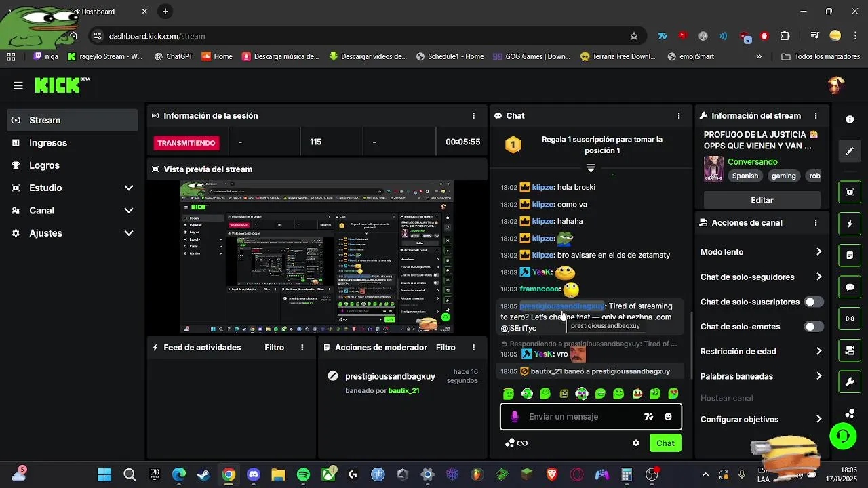This screenshot has height=488, width=868.
Task: Open the ChatGPT bookmark
Action: 174,56
